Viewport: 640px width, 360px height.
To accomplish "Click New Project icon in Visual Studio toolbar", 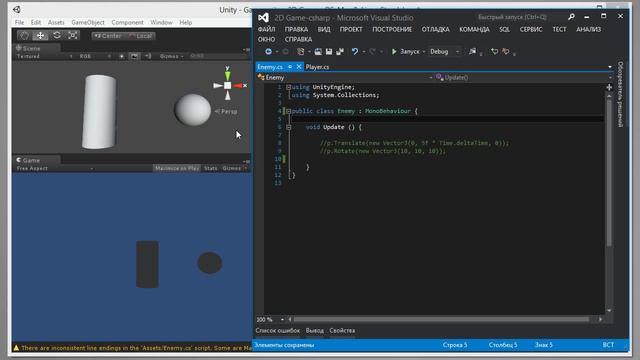I will pyautogui.click(x=301, y=51).
